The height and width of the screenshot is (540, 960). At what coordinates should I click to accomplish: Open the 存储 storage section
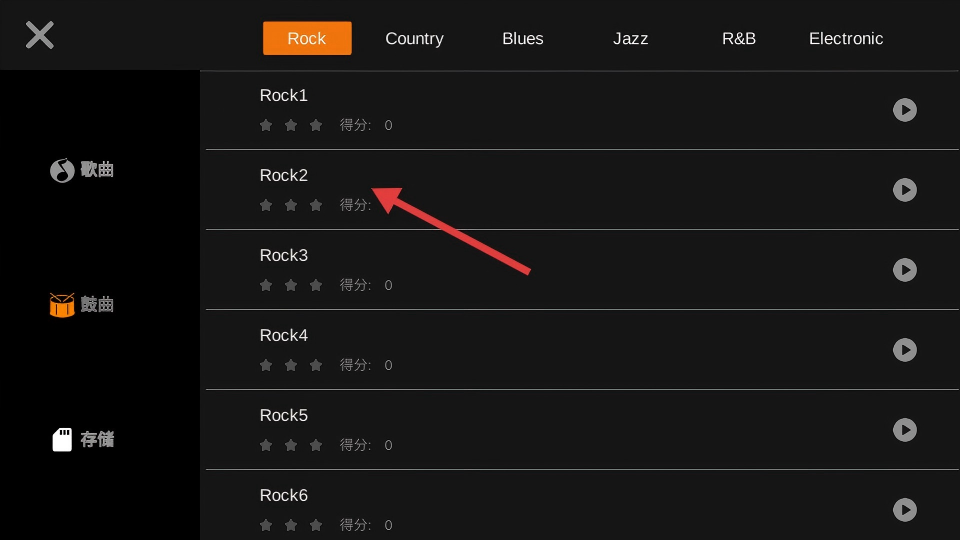pos(82,440)
